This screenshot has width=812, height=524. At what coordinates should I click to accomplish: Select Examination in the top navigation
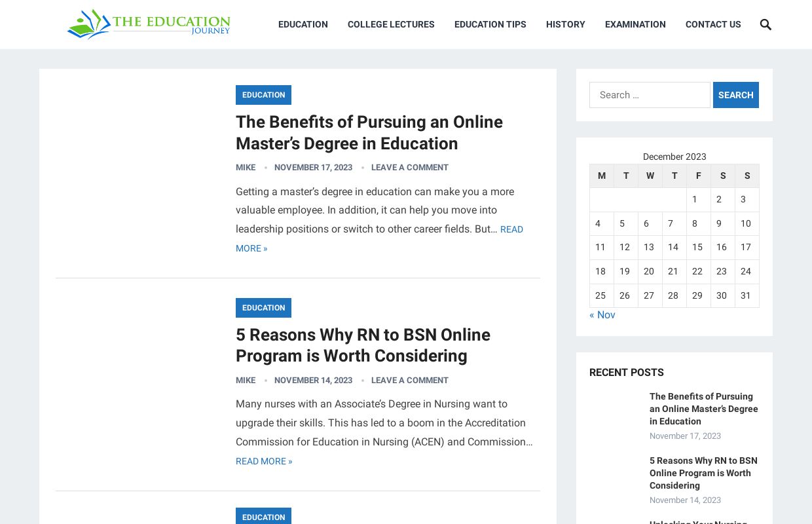pyautogui.click(x=635, y=25)
